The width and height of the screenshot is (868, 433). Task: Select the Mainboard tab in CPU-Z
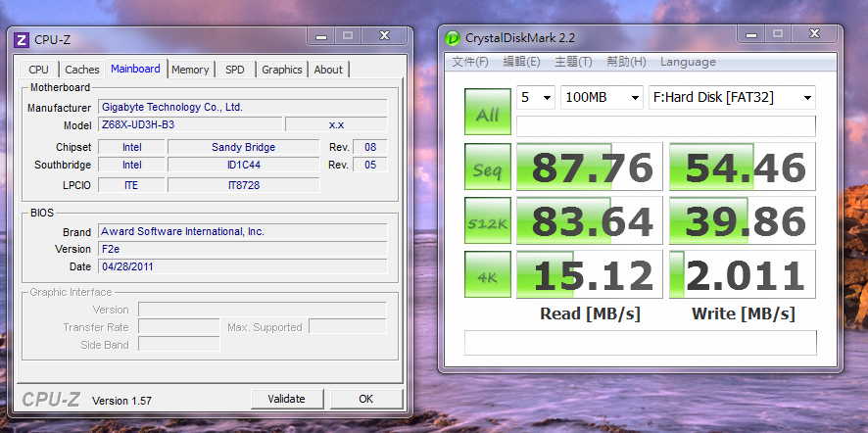pos(135,69)
